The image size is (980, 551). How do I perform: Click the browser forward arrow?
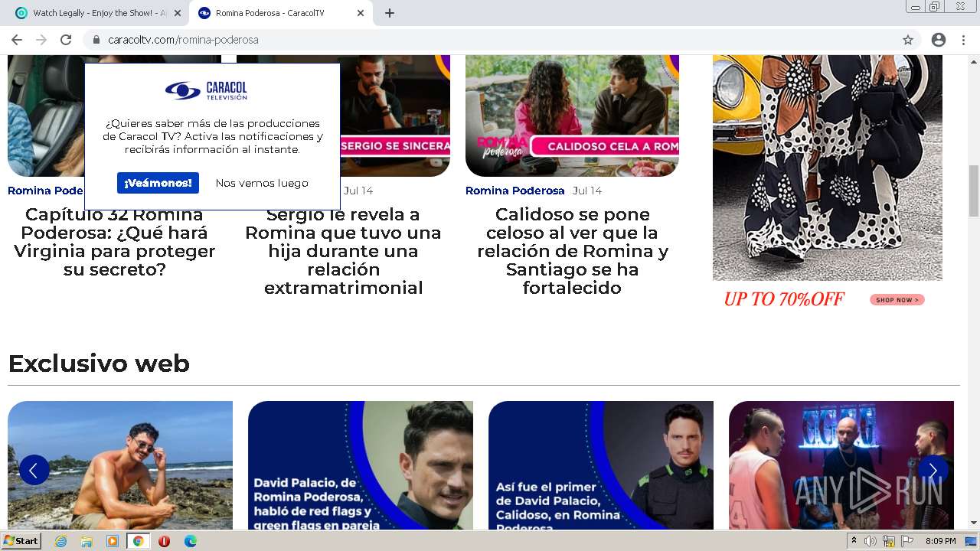[41, 40]
